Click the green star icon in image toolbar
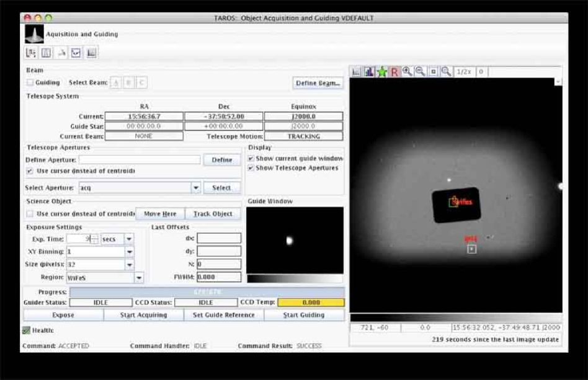 click(381, 72)
